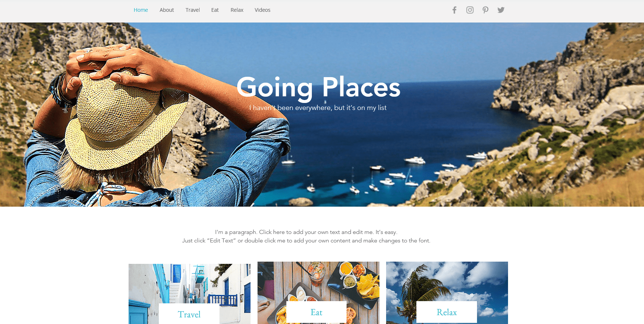Go to the Home menu item
This screenshot has height=324, width=644.
(141, 10)
